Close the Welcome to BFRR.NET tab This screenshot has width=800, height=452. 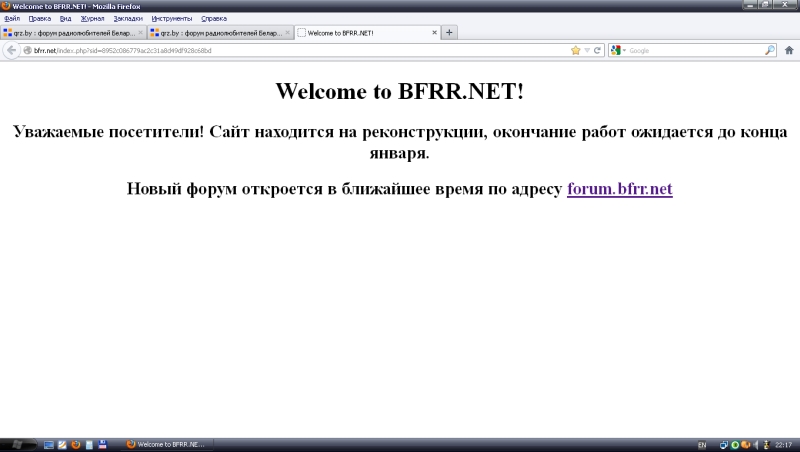(434, 32)
